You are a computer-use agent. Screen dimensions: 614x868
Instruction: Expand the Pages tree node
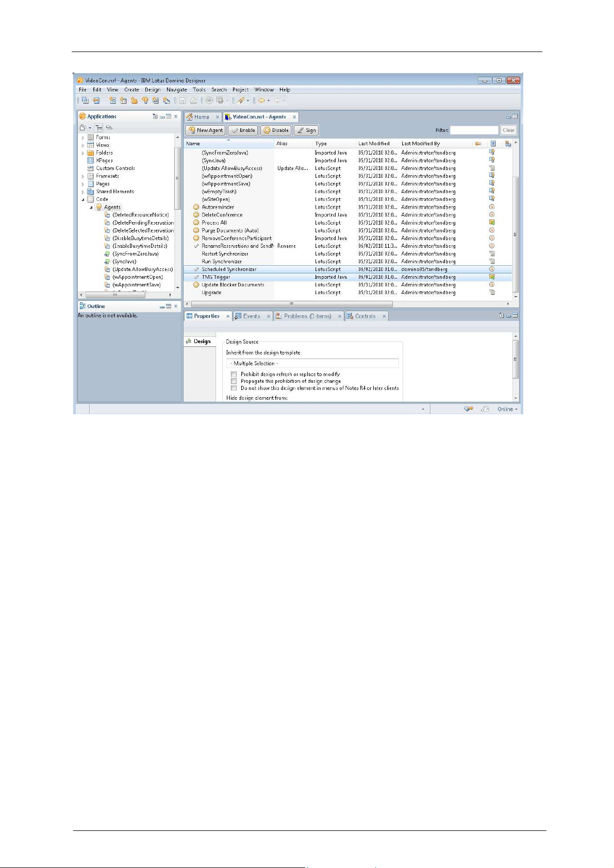83,184
